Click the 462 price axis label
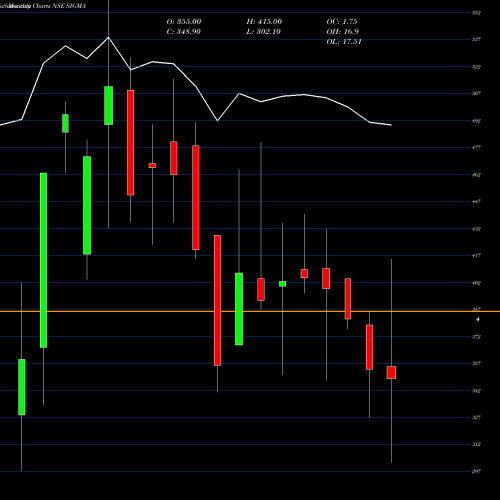The height and width of the screenshot is (500, 500). (x=476, y=175)
